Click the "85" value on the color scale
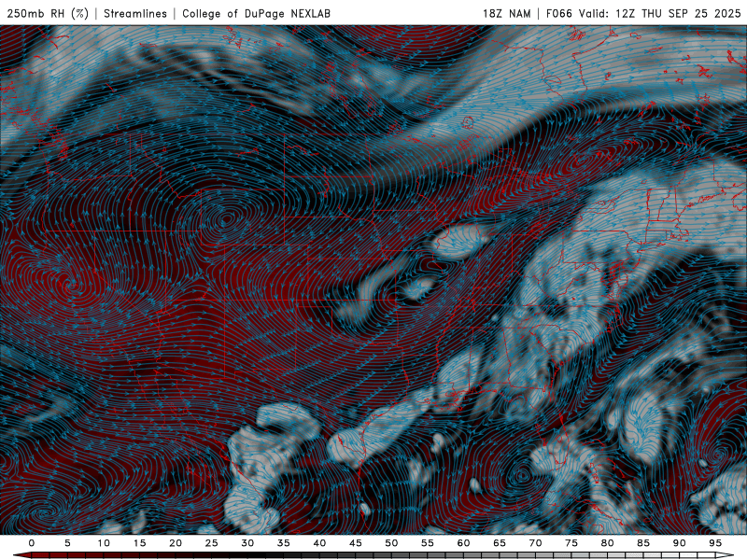The width and height of the screenshot is (747, 560). click(643, 543)
